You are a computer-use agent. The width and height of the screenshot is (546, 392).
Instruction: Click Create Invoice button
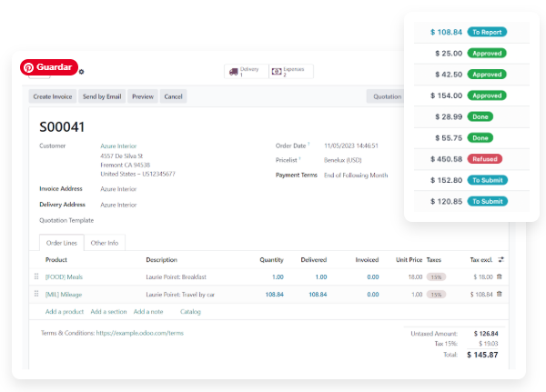pos(54,96)
